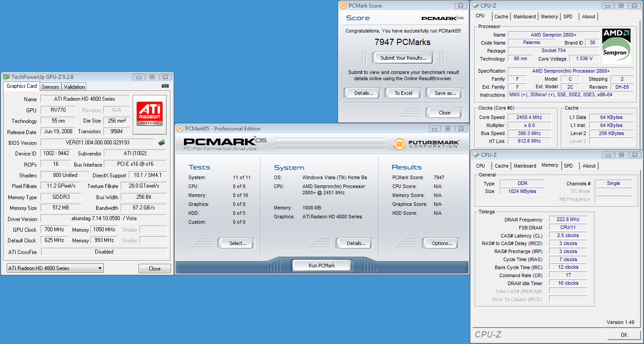Export results with To Excel button
Viewport: 644px width, 344px height.
pyautogui.click(x=404, y=93)
